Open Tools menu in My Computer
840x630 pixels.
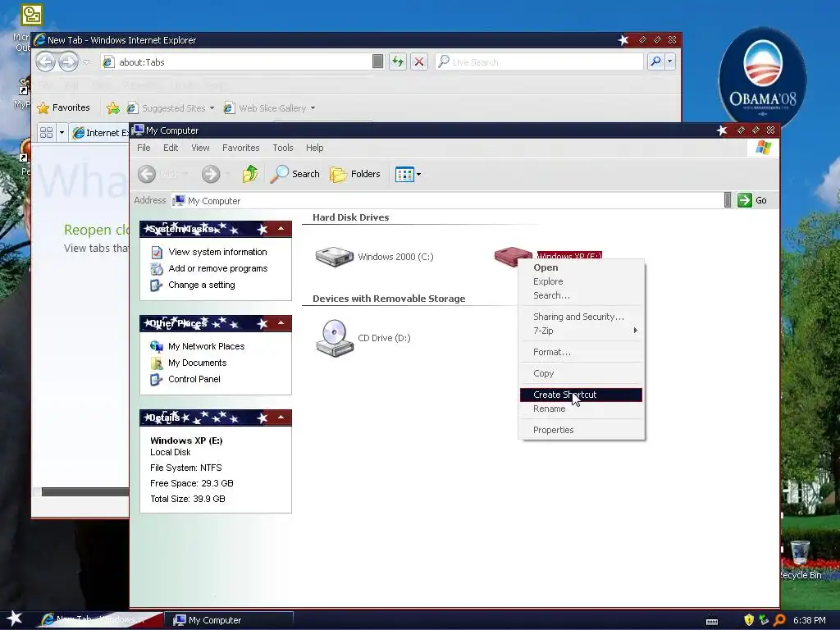(283, 148)
